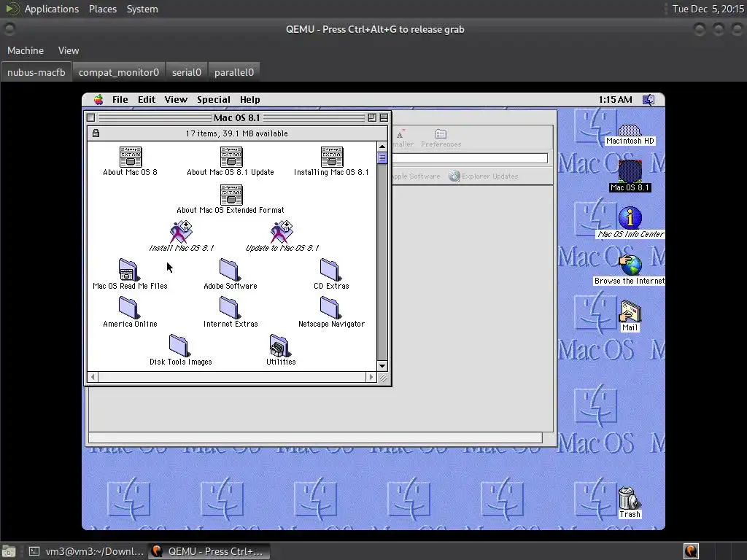Select the nubus-macfb tab
The image size is (747, 560).
click(36, 72)
